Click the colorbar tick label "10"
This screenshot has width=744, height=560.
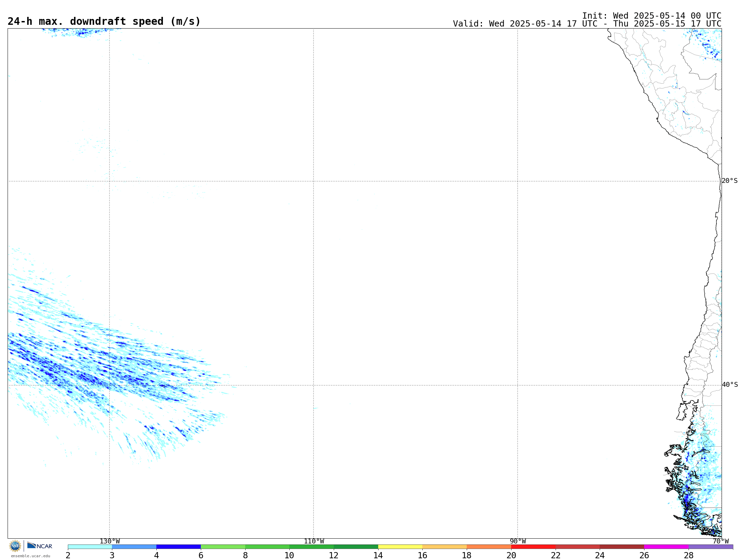[x=289, y=556]
